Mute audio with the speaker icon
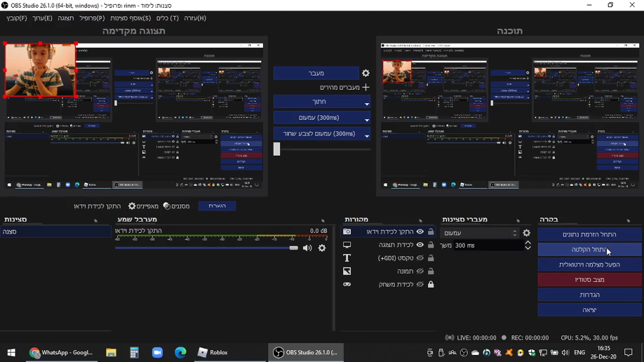The width and height of the screenshot is (644, 362). (307, 248)
